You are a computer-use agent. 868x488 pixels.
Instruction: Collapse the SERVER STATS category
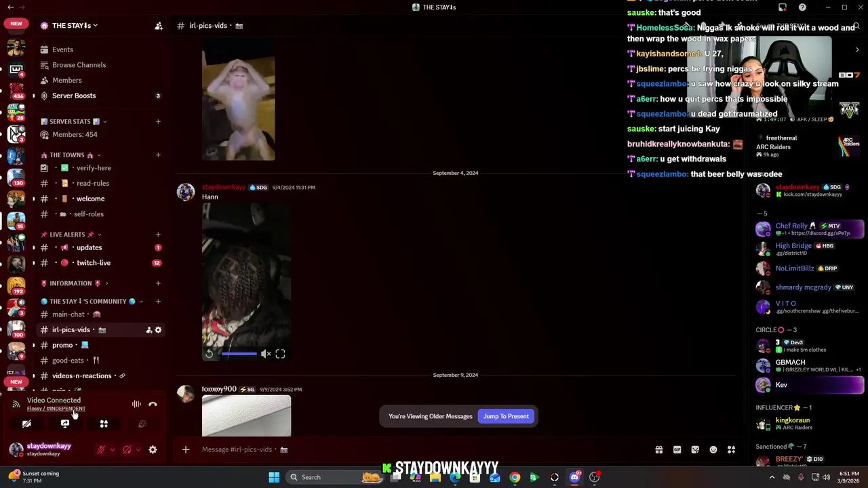click(73, 122)
